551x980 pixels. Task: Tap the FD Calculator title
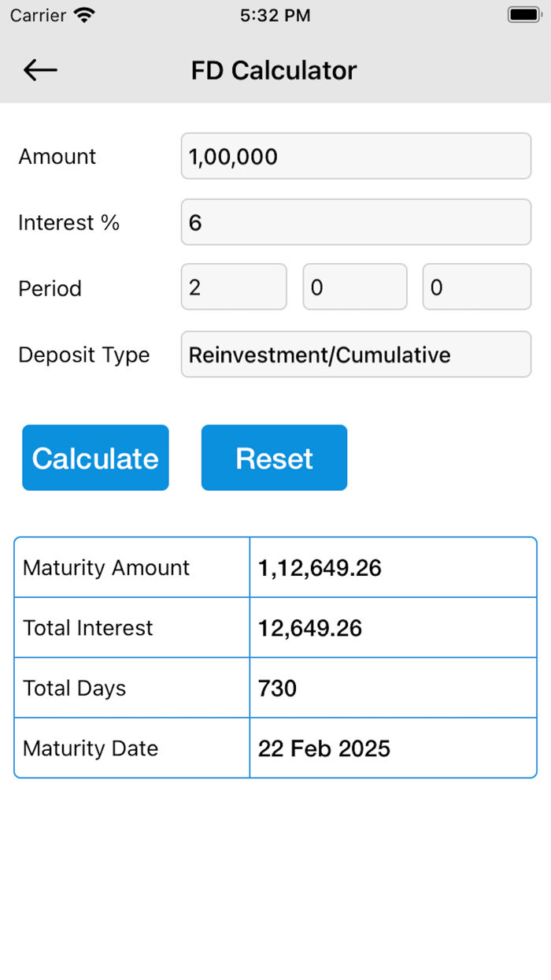274,70
